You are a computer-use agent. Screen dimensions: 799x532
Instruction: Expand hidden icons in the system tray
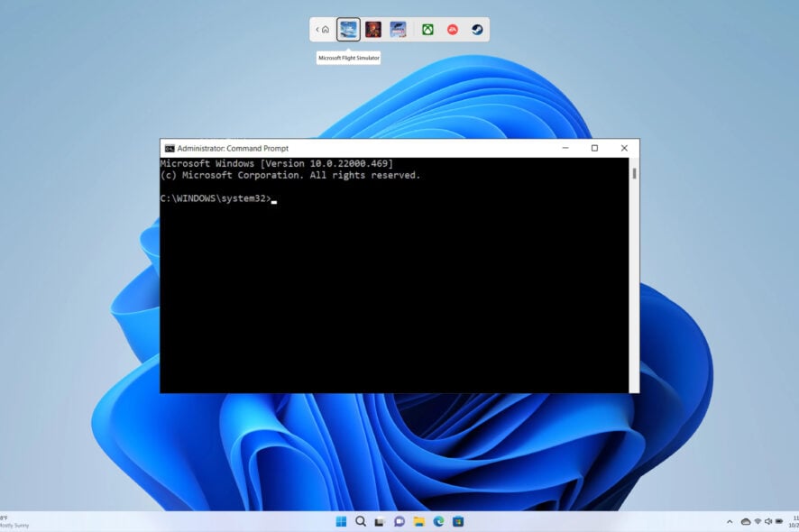click(730, 521)
